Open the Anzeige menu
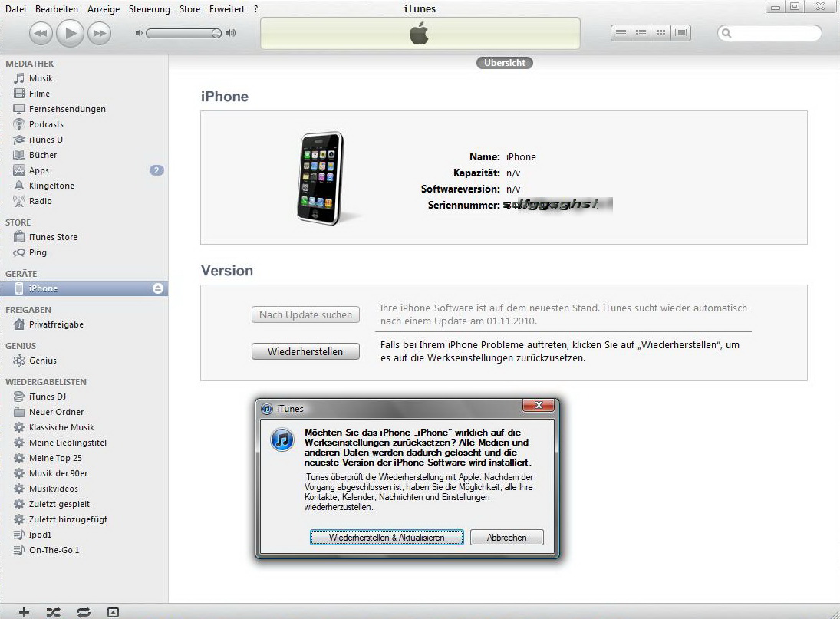Viewport: 840px width, 619px height. 104,9
